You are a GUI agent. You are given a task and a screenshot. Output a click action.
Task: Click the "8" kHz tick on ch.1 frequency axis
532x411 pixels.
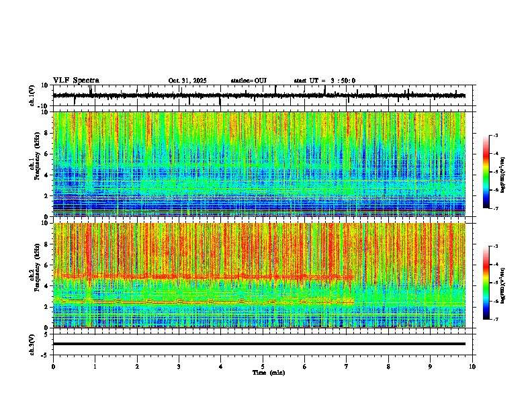click(47, 133)
